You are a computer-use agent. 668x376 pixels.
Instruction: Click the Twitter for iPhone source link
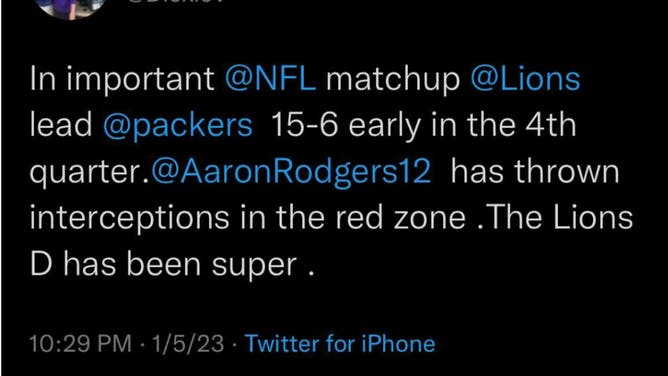[340, 344]
